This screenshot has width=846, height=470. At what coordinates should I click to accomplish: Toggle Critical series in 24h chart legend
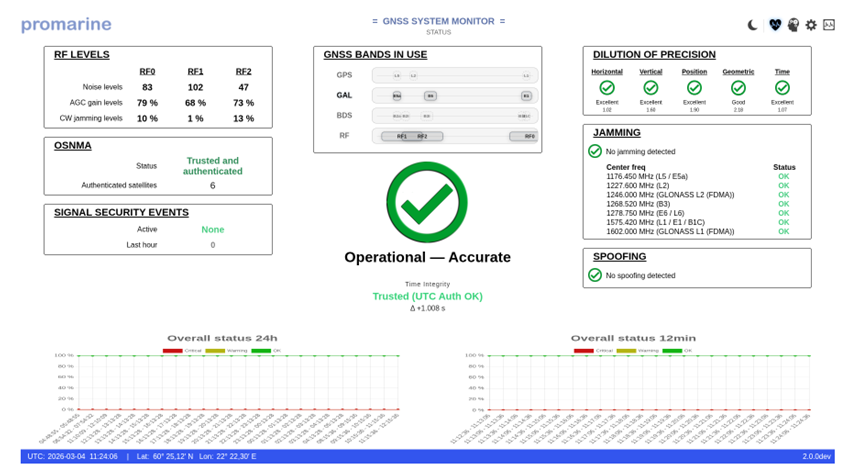(182, 351)
